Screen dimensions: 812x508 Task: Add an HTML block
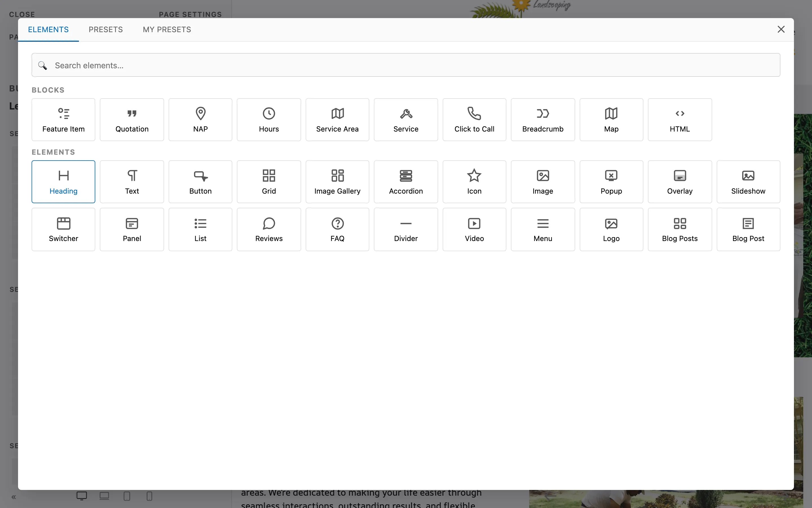[680, 120]
